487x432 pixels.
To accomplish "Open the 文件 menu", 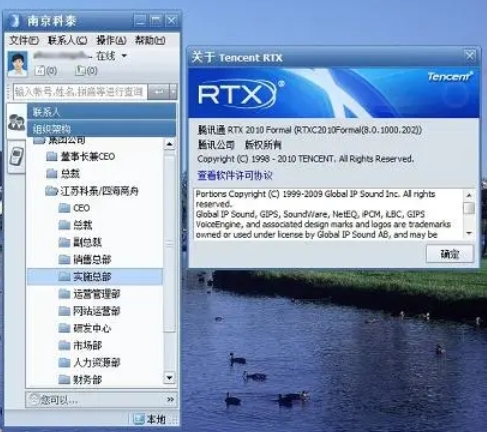I will pos(24,41).
